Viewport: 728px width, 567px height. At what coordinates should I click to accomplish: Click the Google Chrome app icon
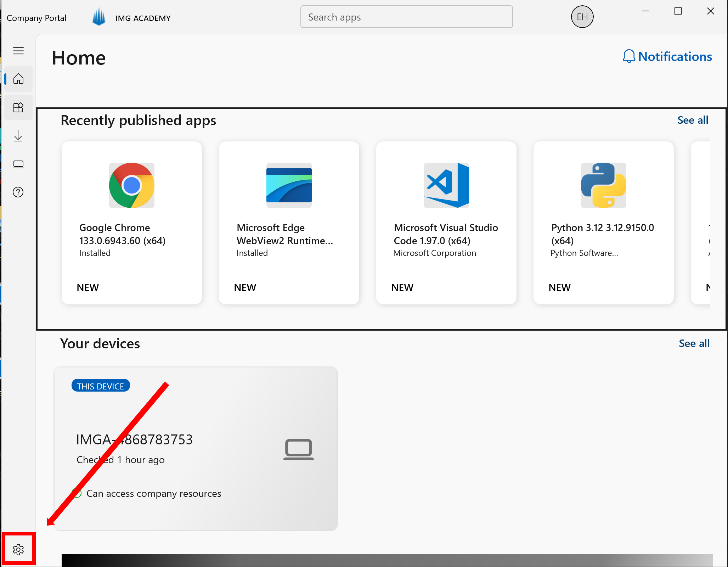tap(132, 185)
